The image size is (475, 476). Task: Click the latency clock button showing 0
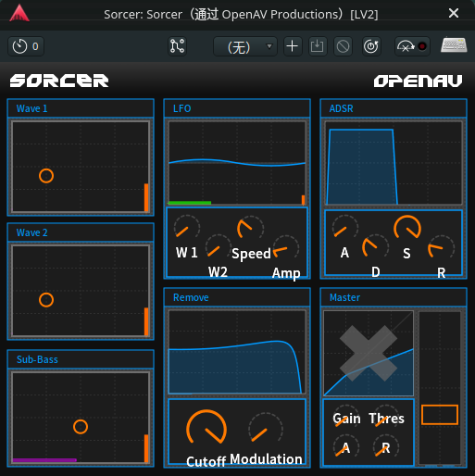click(26, 46)
